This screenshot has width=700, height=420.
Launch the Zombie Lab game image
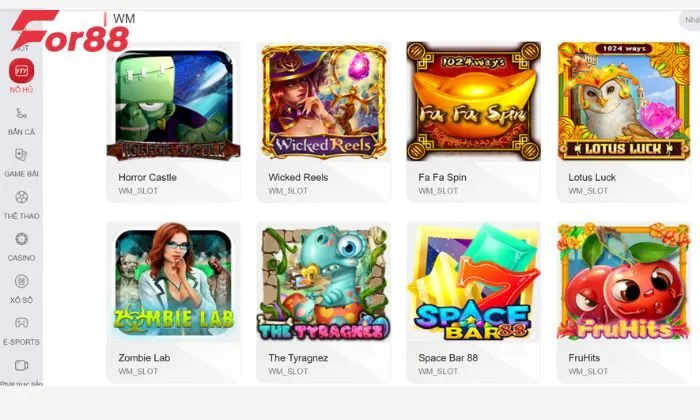click(174, 282)
